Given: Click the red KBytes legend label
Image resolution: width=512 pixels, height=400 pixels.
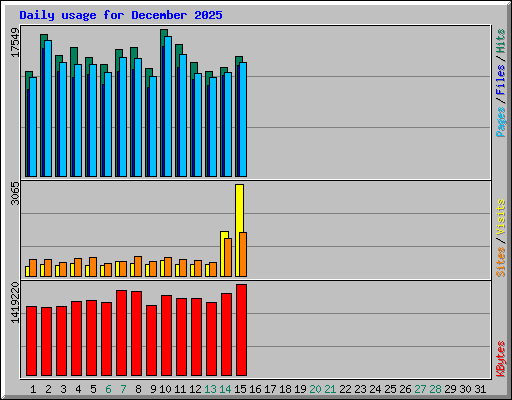Looking at the screenshot, I should tap(501, 359).
